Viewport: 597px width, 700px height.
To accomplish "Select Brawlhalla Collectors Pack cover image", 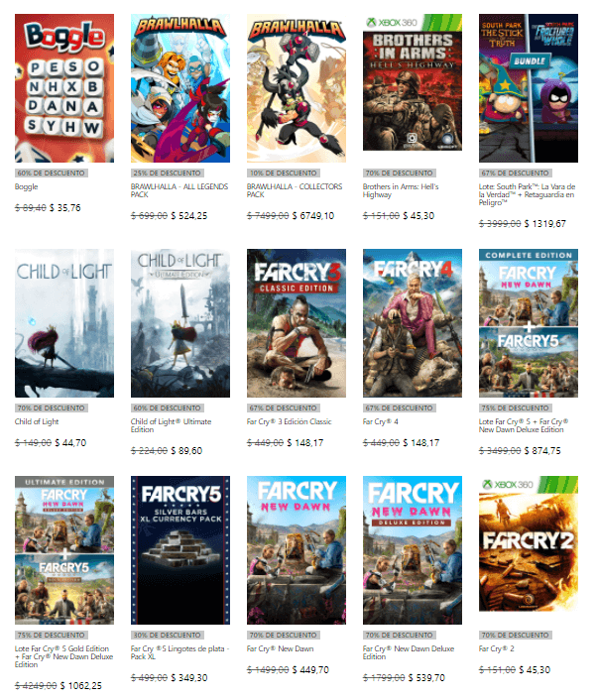I will click(x=297, y=88).
